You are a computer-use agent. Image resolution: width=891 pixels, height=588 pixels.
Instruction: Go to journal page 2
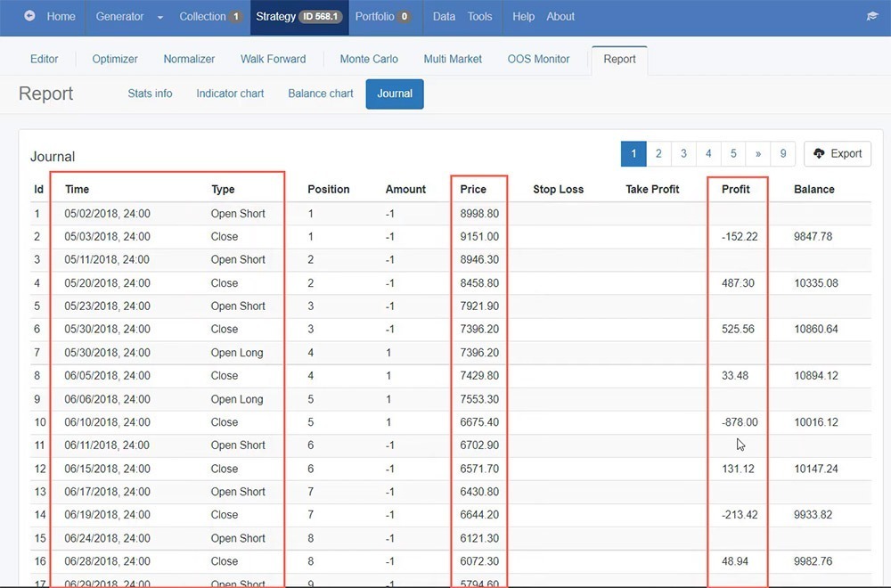tap(658, 153)
